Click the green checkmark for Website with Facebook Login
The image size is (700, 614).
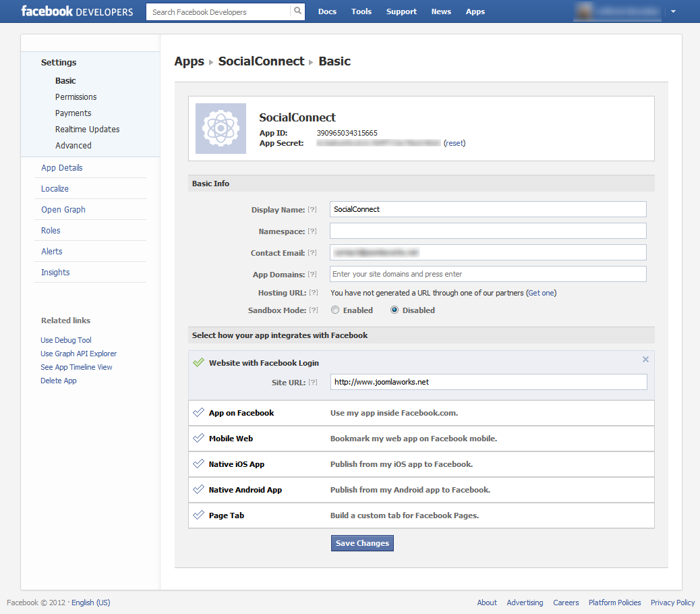[x=199, y=362]
